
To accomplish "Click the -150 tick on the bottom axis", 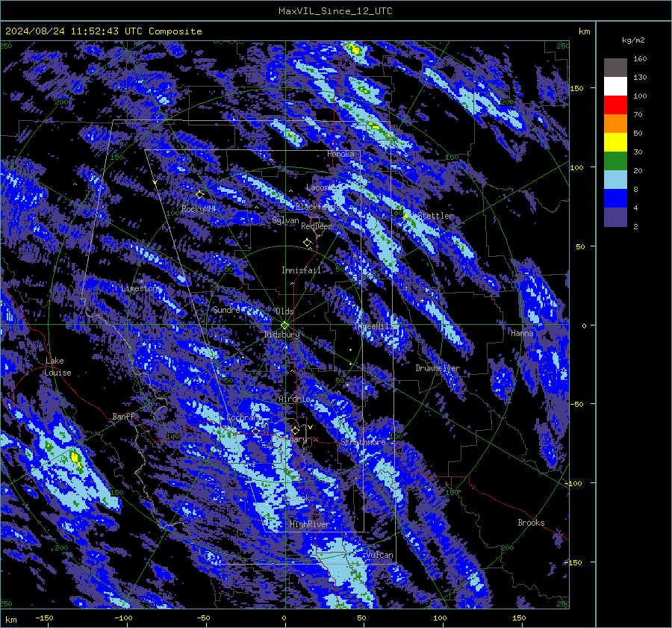I will click(44, 618).
